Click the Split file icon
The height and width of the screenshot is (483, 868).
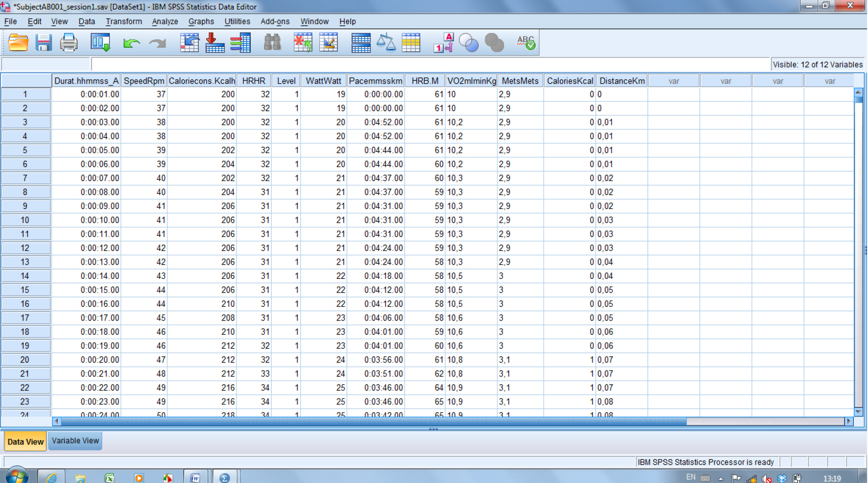[361, 43]
